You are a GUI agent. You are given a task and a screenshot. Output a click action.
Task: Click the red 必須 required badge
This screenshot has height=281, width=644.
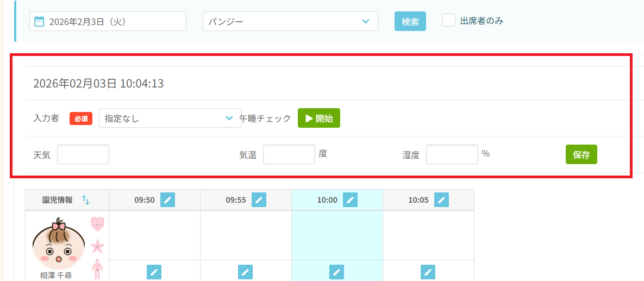point(81,118)
